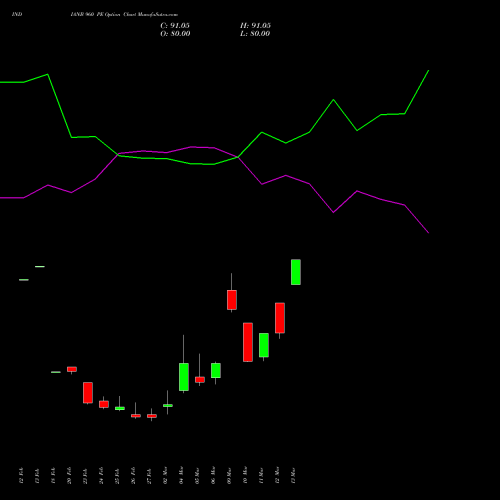Select the 09 Mar date label
Screen dimensions: 500x500
click(x=229, y=476)
